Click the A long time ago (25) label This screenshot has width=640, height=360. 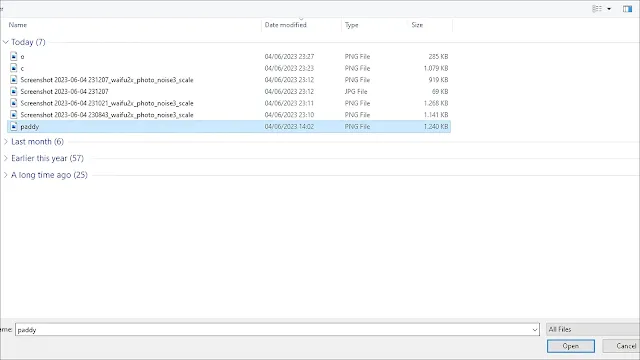tap(49, 175)
